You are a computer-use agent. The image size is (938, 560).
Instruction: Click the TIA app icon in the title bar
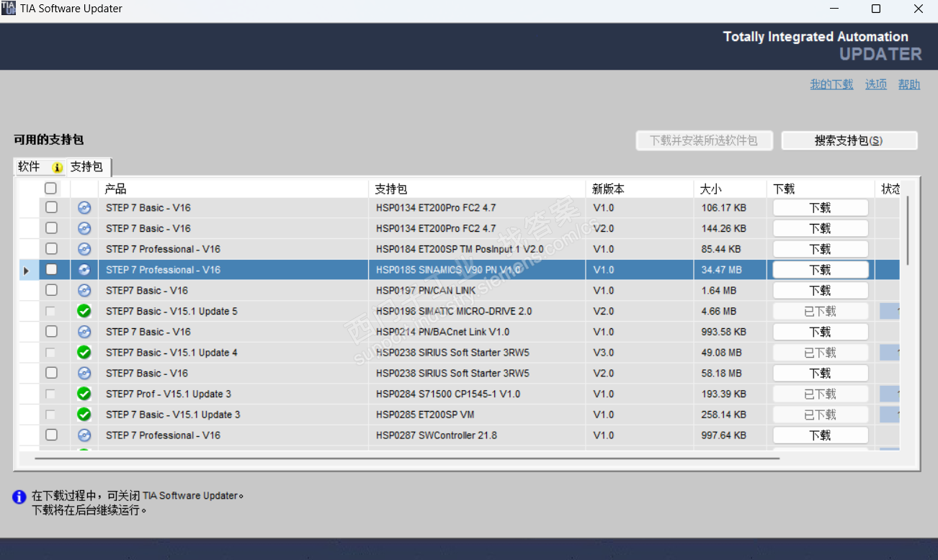pyautogui.click(x=9, y=9)
